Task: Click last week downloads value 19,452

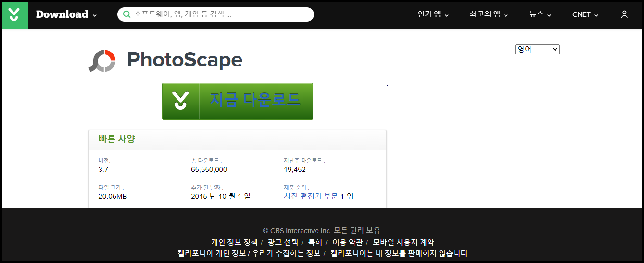Action: 295,170
